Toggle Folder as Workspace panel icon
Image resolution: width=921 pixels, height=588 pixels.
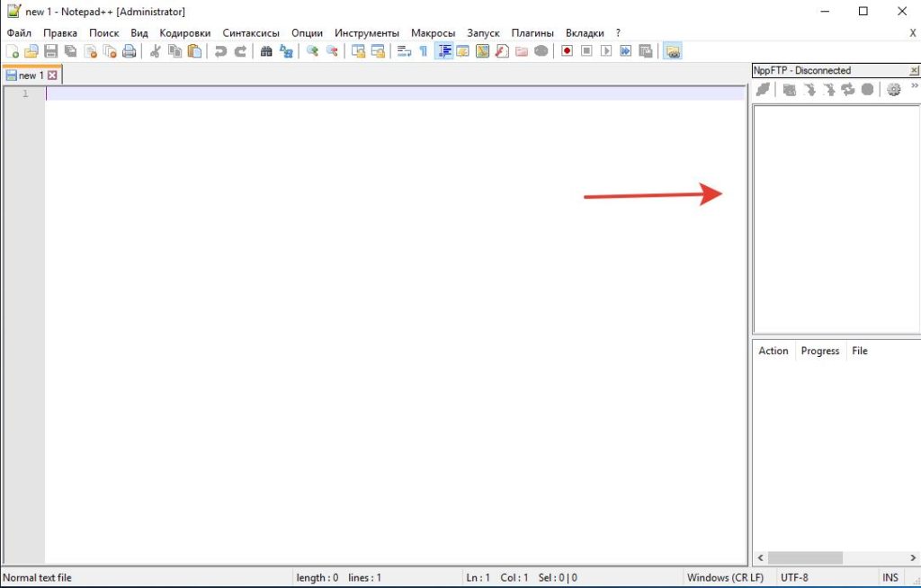(522, 51)
